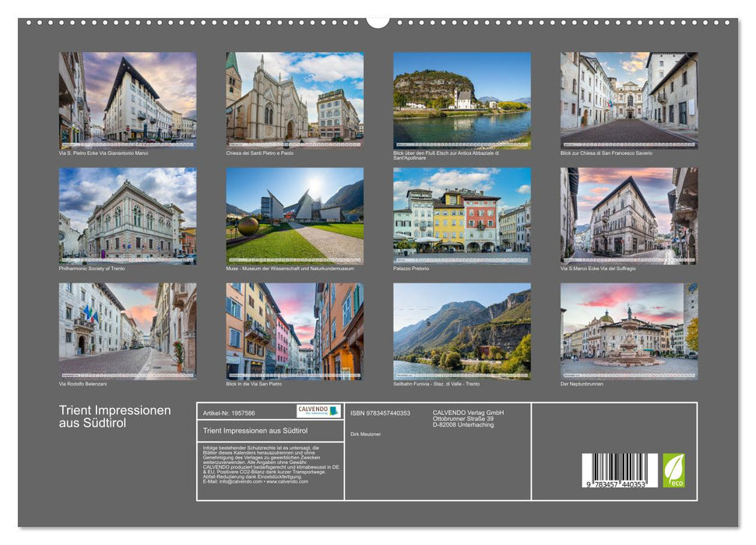
Task: Open the San Francesco Saverio church photo
Action: (629, 100)
